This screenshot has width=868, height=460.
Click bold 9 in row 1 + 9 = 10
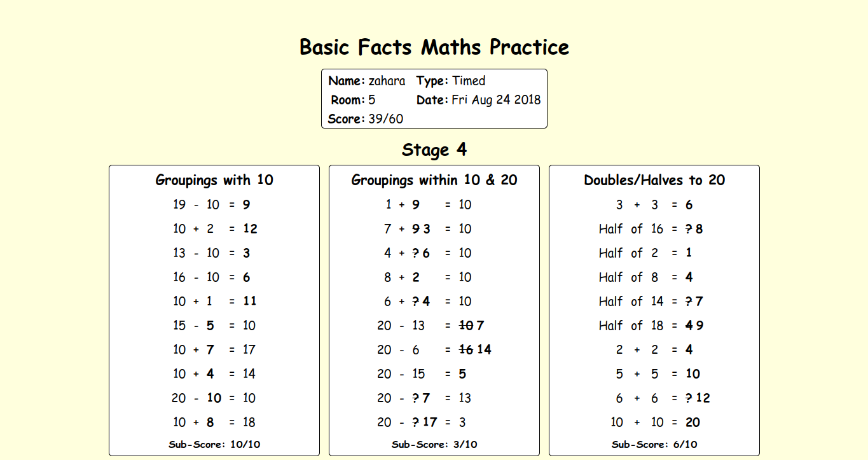416,205
